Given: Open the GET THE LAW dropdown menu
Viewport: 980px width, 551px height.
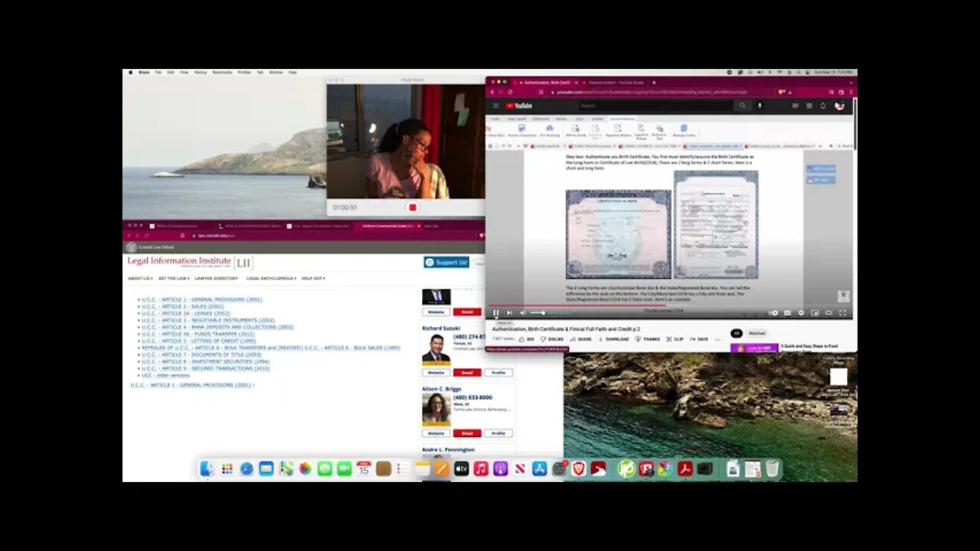Looking at the screenshot, I should coord(173,279).
